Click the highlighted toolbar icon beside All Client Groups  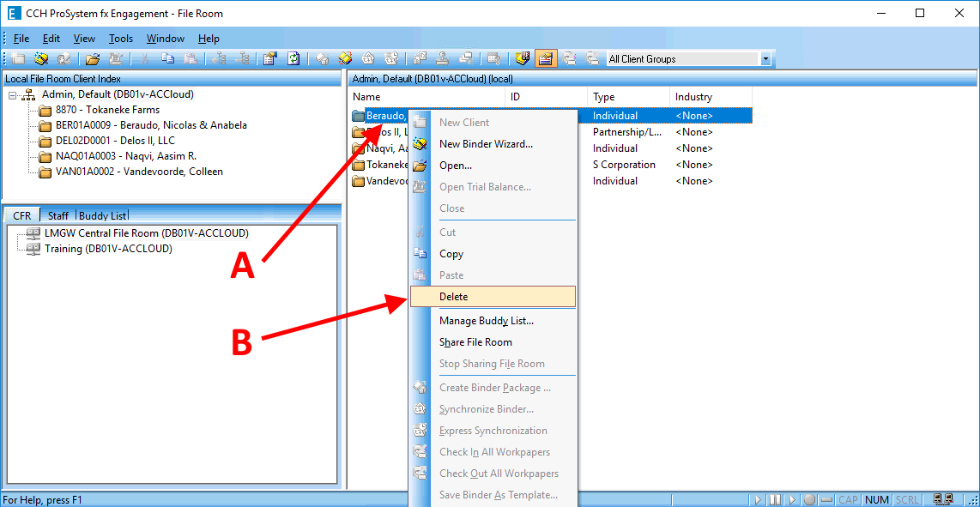(546, 59)
